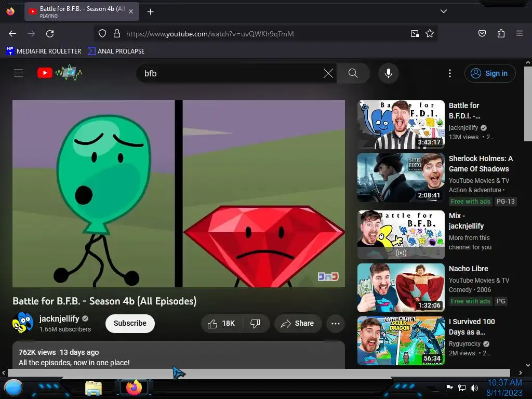
Task: Go back to the previous page
Action: point(12,34)
